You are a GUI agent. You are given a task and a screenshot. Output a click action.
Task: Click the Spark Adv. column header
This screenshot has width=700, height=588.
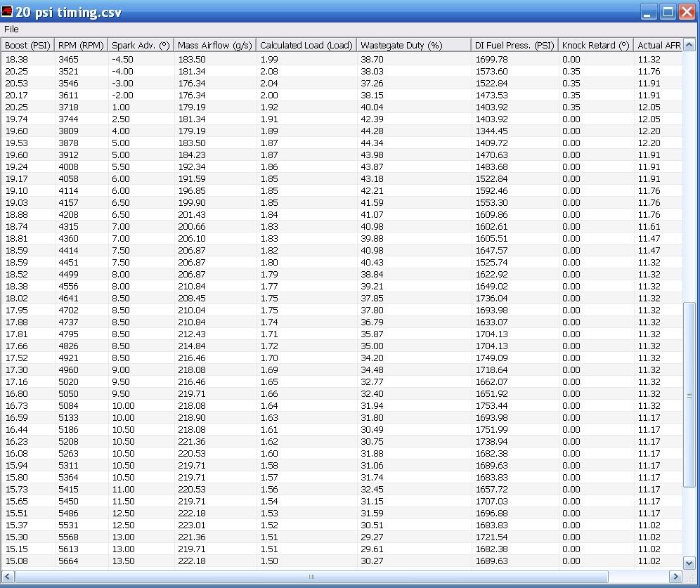tap(141, 45)
